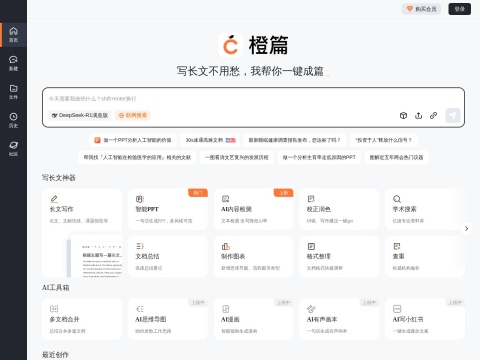The image size is (480, 360).
Task: Click the 查重 card icon
Action: coord(397,246)
